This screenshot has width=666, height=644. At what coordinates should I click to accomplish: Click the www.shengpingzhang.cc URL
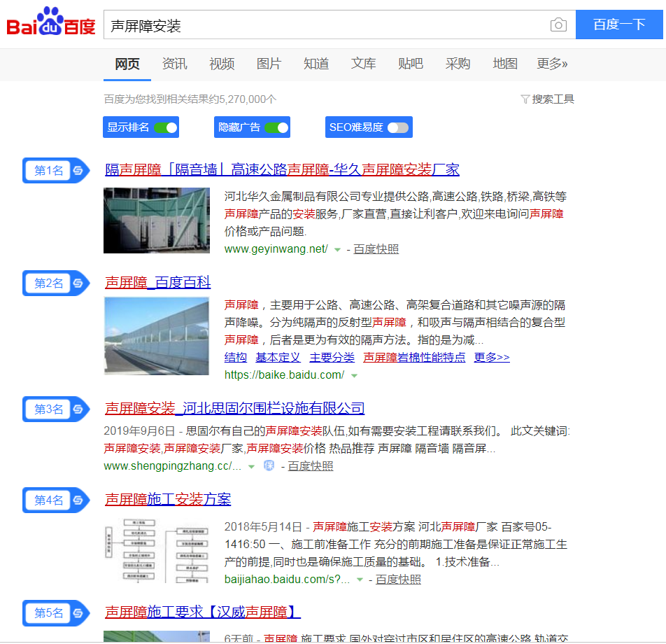click(x=172, y=466)
